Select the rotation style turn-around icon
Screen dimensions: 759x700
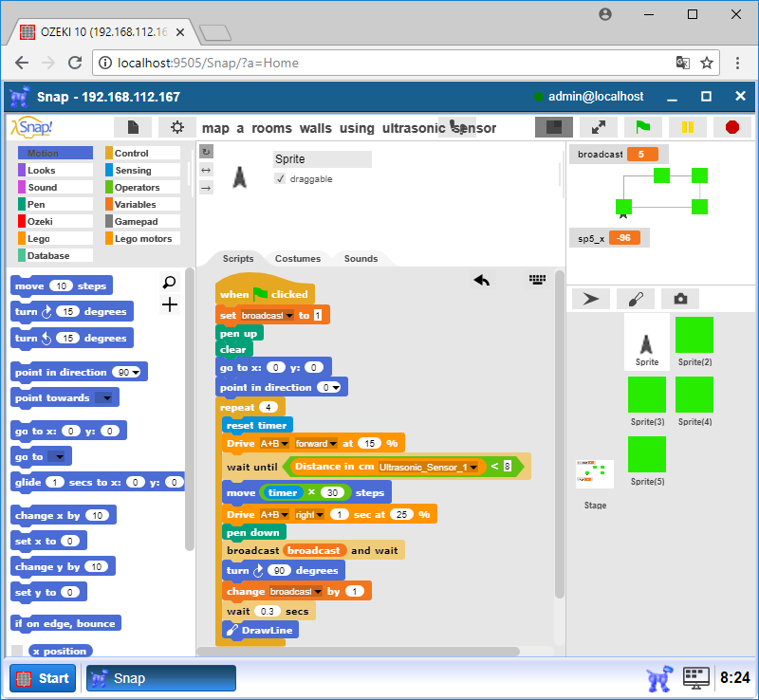click(206, 152)
